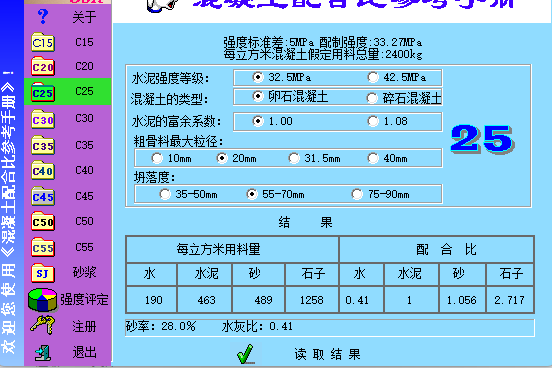This screenshot has width=552, height=368.
Task: Select C35 label in sidebar
Action: point(84,145)
